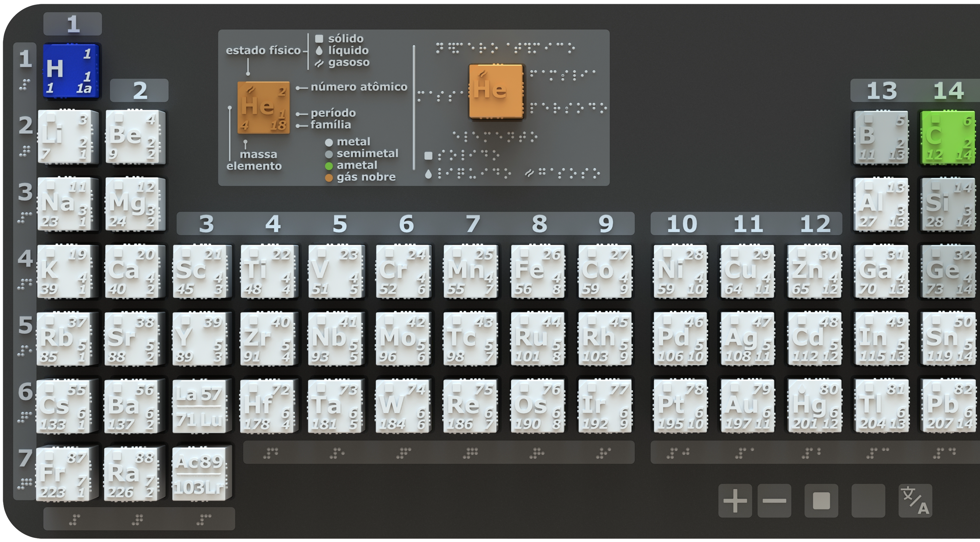This screenshot has height=542, width=980.
Task: Pick the gray Silicon semimetal tile
Action: (x=947, y=204)
